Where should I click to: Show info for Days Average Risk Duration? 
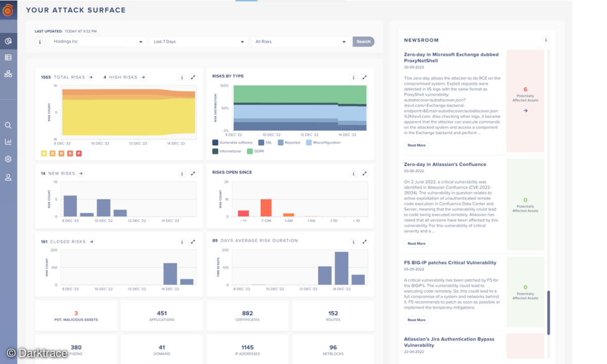[354, 242]
